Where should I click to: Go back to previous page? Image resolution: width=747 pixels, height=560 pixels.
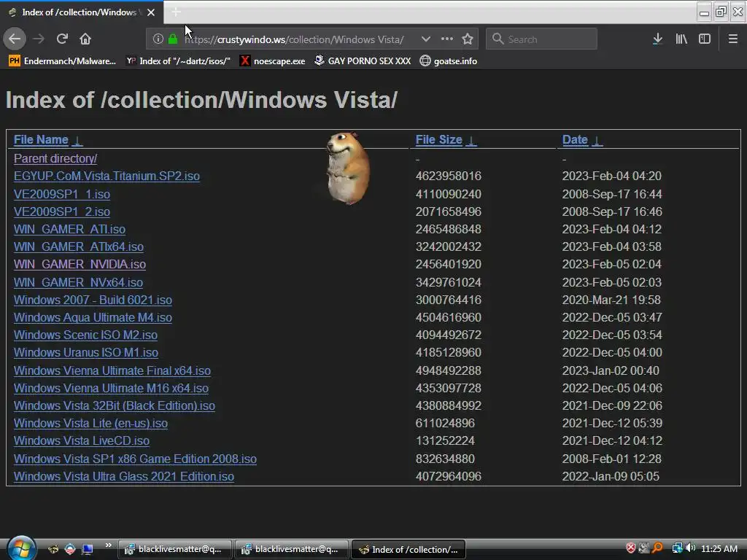[x=15, y=39]
